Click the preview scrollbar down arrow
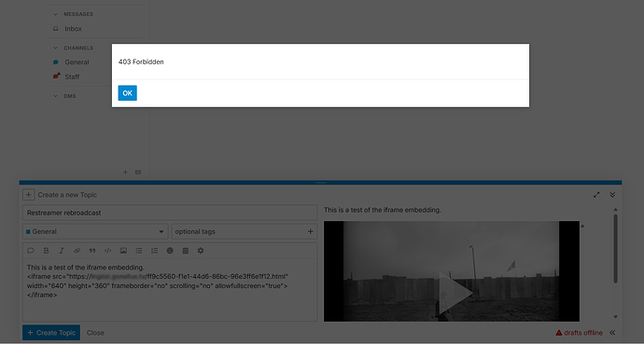This screenshot has width=644, height=344. click(615, 317)
